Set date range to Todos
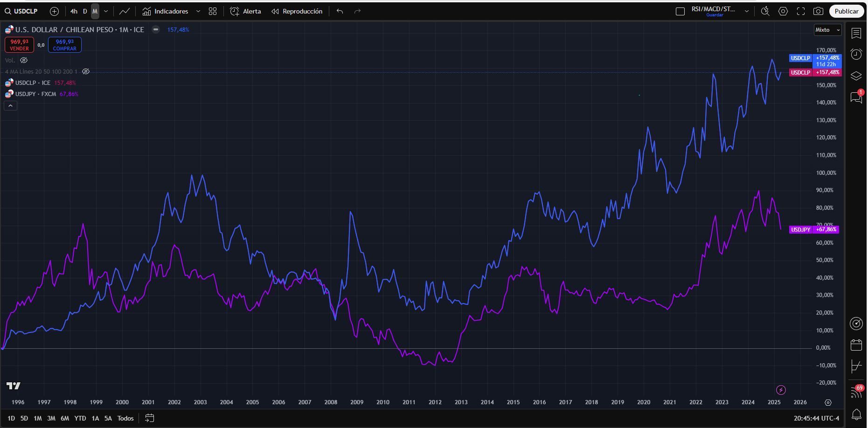This screenshot has width=868, height=428. click(x=125, y=418)
